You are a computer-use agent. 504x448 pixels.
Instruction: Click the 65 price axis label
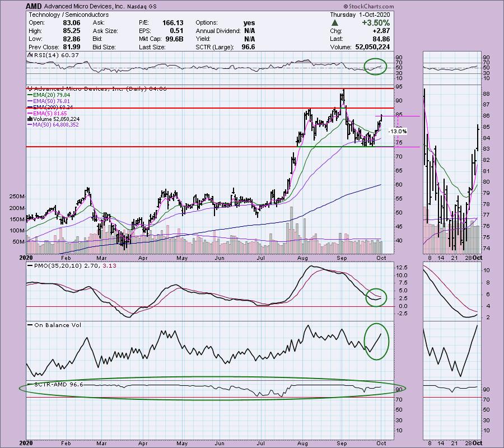coord(399,171)
